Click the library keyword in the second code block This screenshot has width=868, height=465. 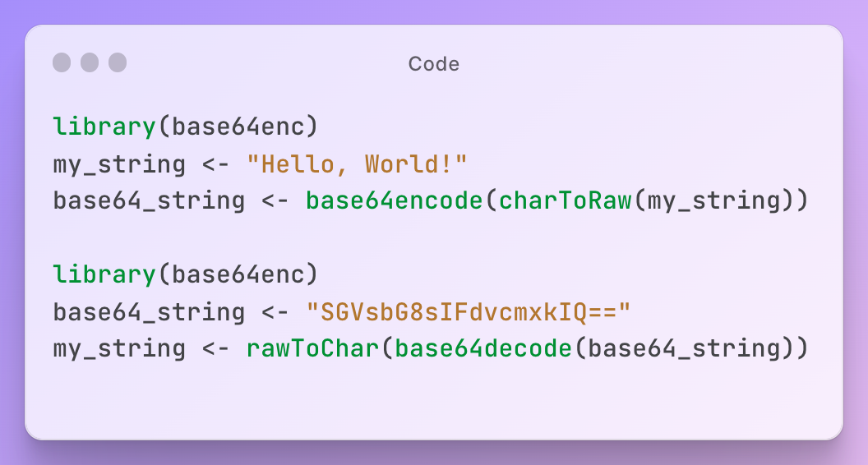click(x=104, y=274)
